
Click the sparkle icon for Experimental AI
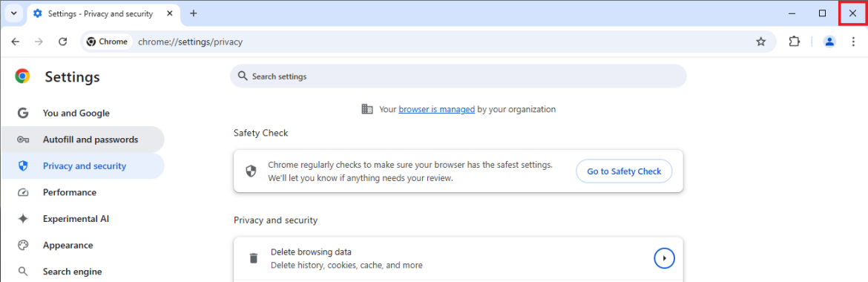[x=23, y=219]
